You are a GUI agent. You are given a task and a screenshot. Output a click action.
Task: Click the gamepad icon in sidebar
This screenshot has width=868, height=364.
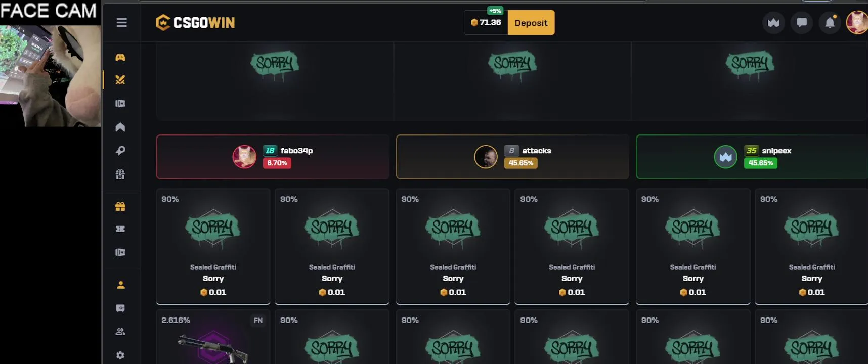pos(120,58)
